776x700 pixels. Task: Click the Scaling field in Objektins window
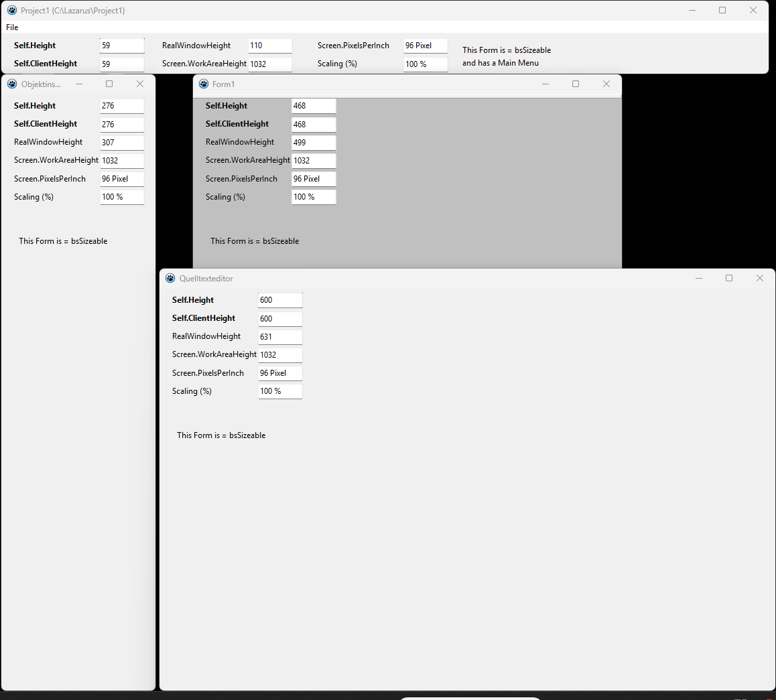pyautogui.click(x=121, y=196)
